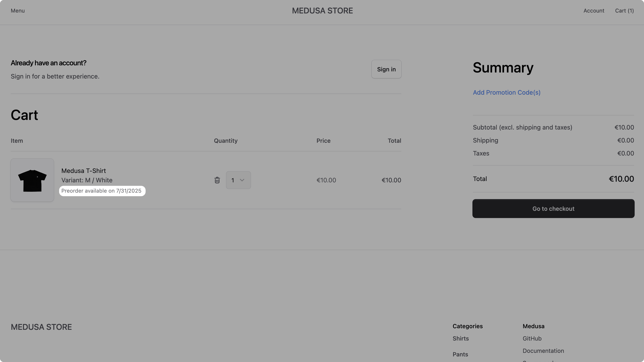
Task: Open the Medusa T-Shirt product name
Action: click(84, 171)
